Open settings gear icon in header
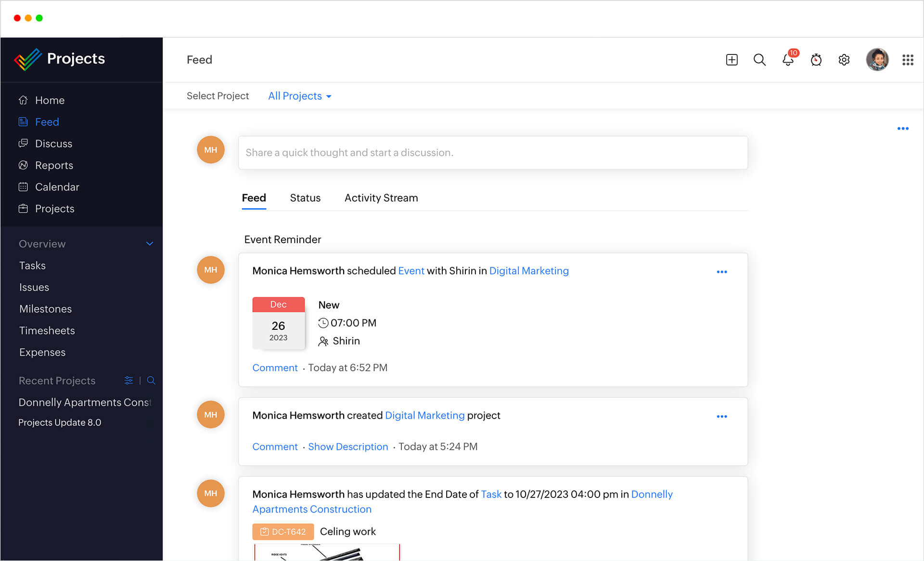The height and width of the screenshot is (561, 924). [x=845, y=58]
